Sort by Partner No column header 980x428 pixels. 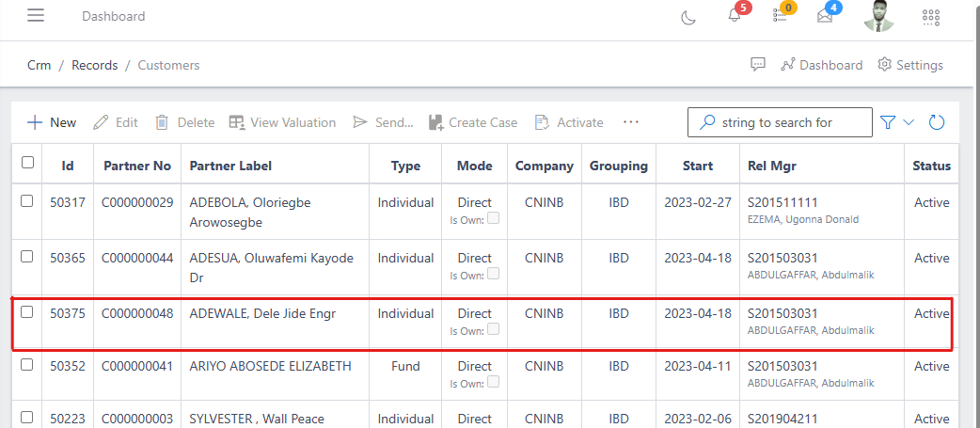click(137, 166)
